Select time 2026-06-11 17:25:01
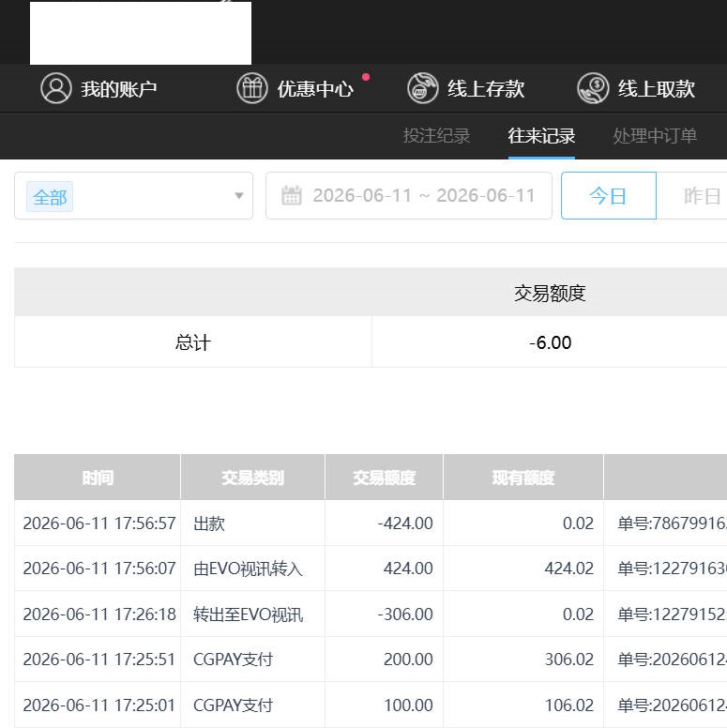 click(x=99, y=705)
